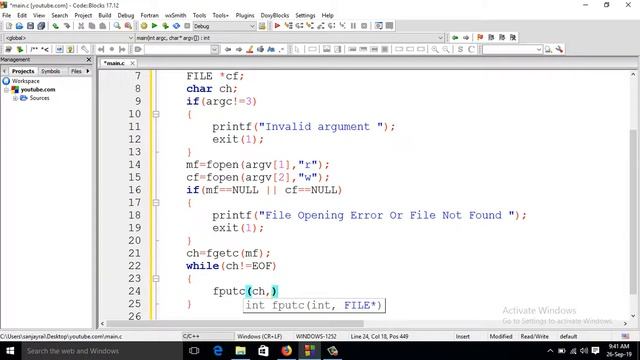Open Firefox from the taskbar
The height and width of the screenshot is (360, 640).
pyautogui.click(x=287, y=351)
